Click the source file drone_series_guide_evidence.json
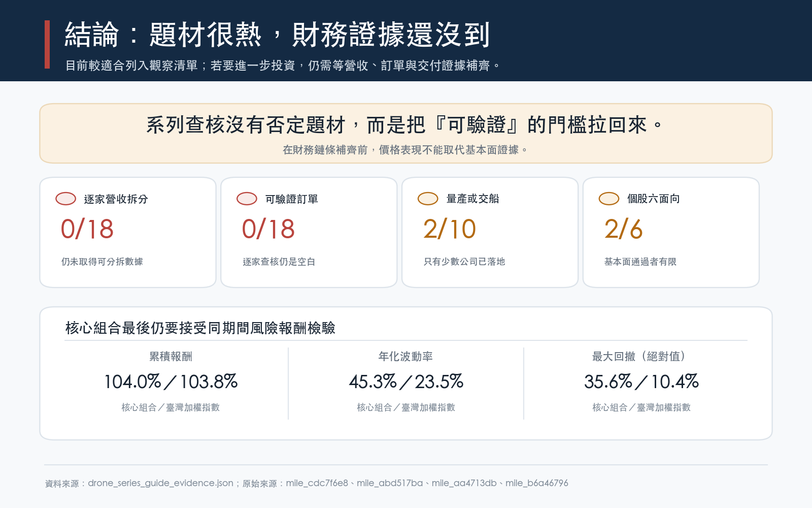 160,483
